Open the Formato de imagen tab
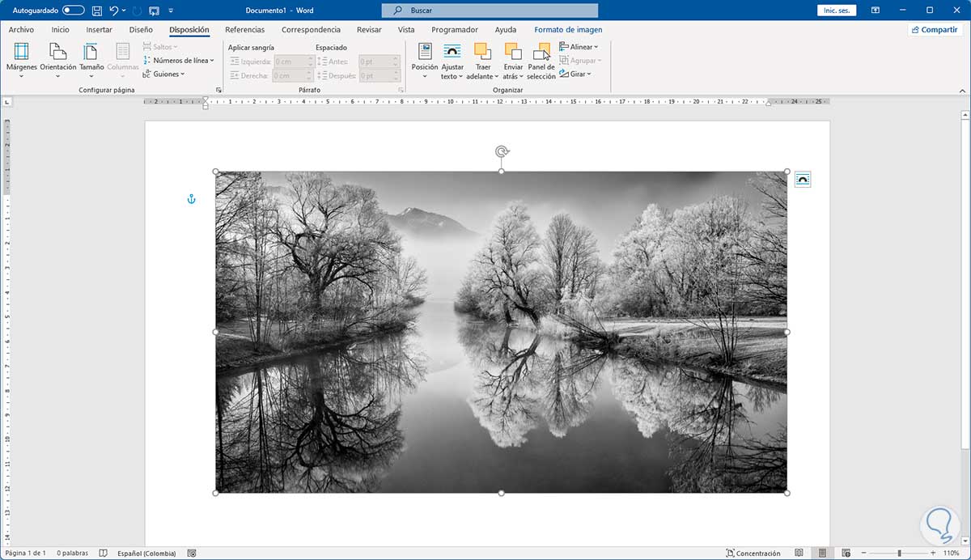 [x=567, y=30]
